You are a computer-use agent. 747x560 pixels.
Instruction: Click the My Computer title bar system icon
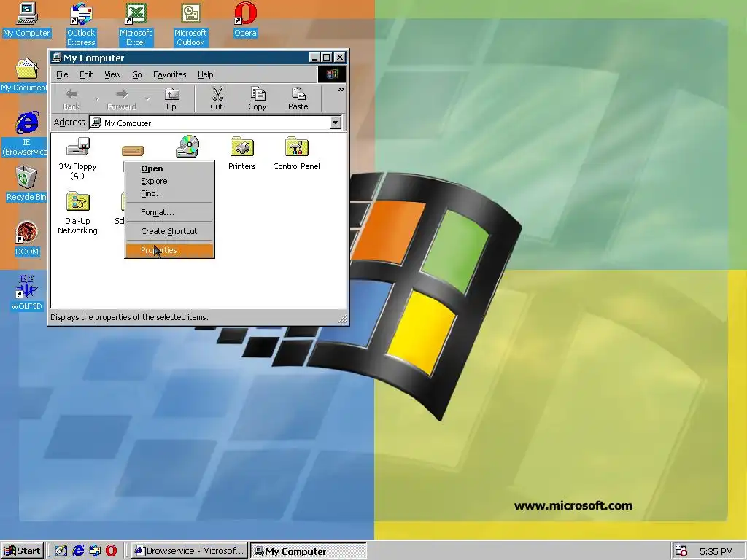point(56,58)
